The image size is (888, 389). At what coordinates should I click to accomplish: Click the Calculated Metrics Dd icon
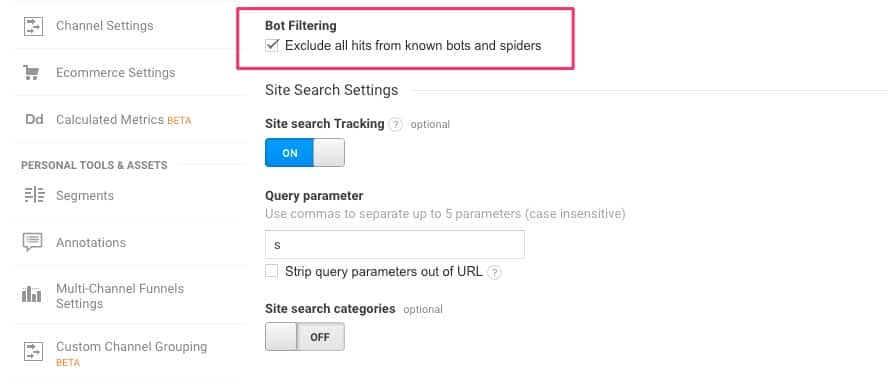coord(34,119)
